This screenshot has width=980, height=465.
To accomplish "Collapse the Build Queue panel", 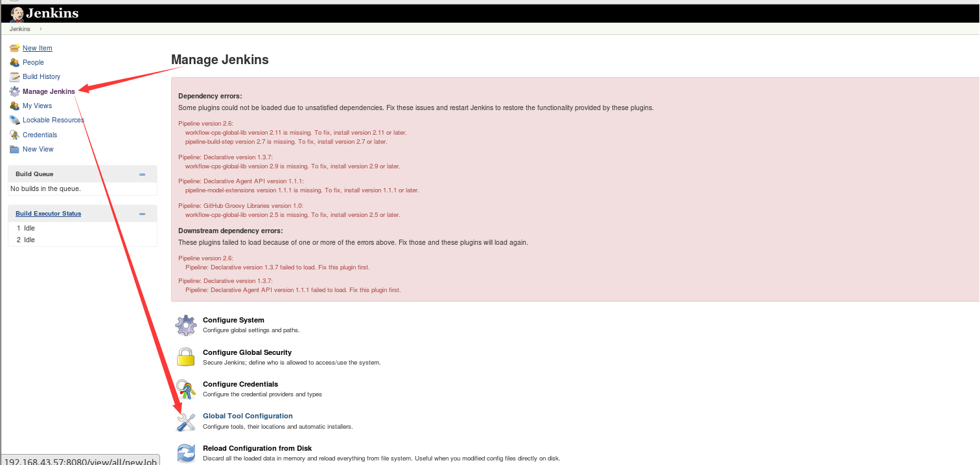I will click(x=142, y=174).
